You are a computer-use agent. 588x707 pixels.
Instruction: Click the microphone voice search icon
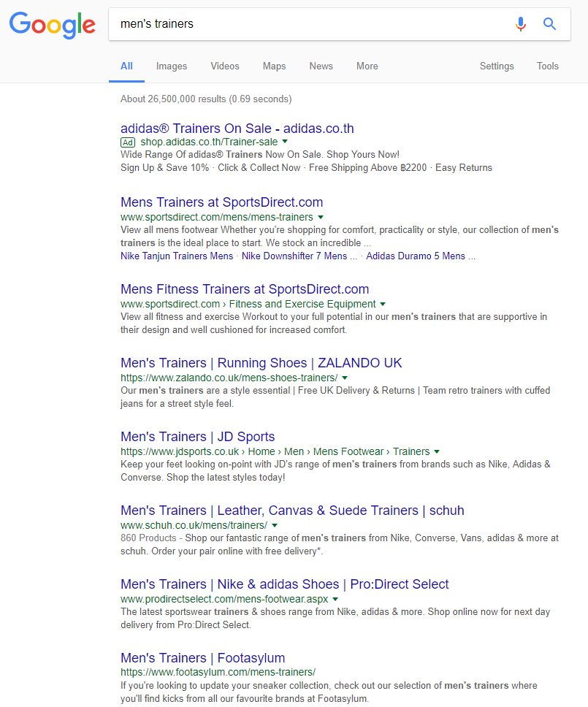click(520, 24)
